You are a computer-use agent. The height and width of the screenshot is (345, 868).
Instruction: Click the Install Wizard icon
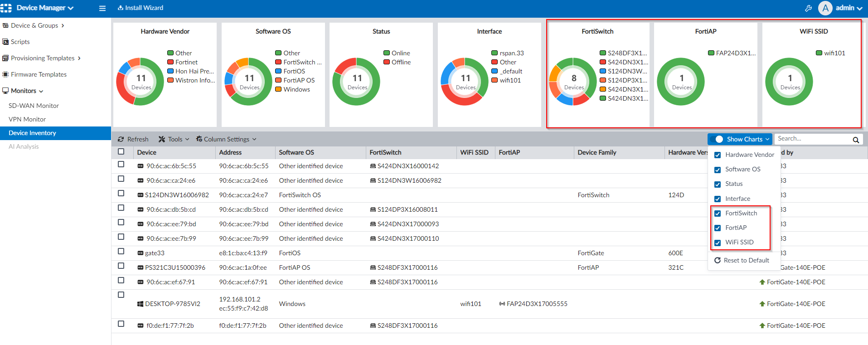click(x=121, y=8)
